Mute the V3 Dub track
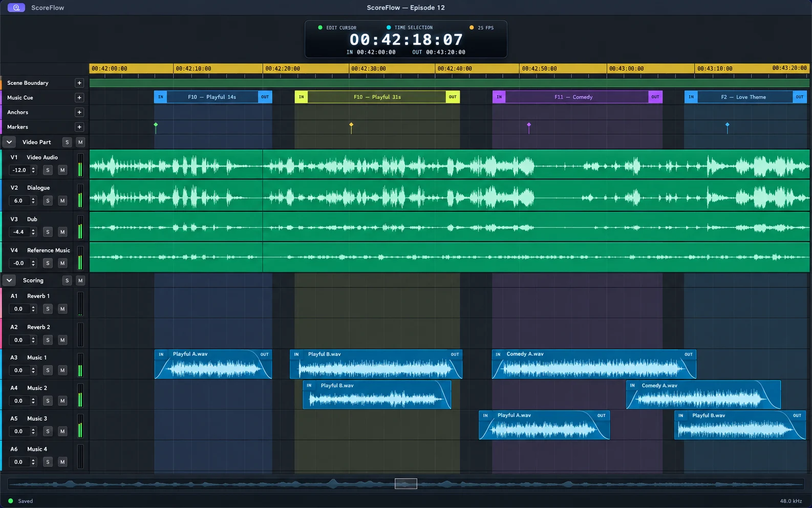Viewport: 812px width, 508px height. (62, 232)
